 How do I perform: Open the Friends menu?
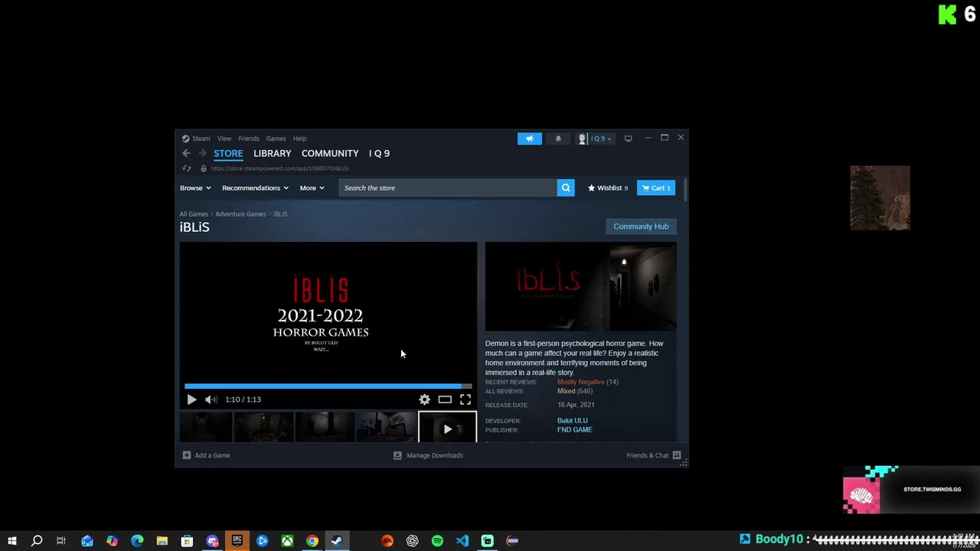tap(249, 139)
